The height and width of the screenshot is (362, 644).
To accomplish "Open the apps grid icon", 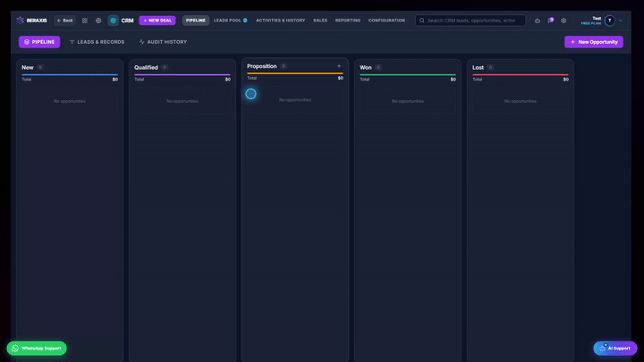I will click(85, 21).
